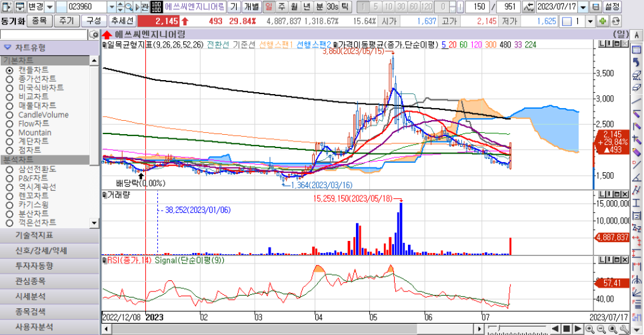Select the angle line drawing tool

pyautogui.click(x=637, y=178)
